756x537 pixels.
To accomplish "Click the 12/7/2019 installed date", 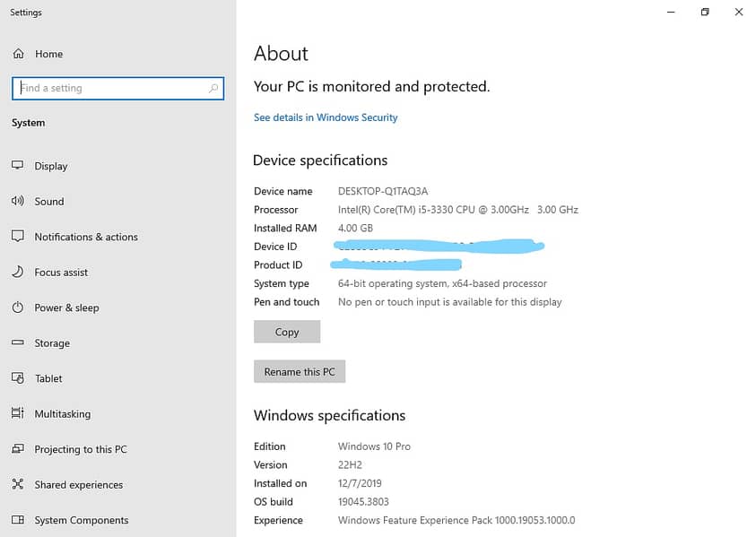I will [360, 483].
